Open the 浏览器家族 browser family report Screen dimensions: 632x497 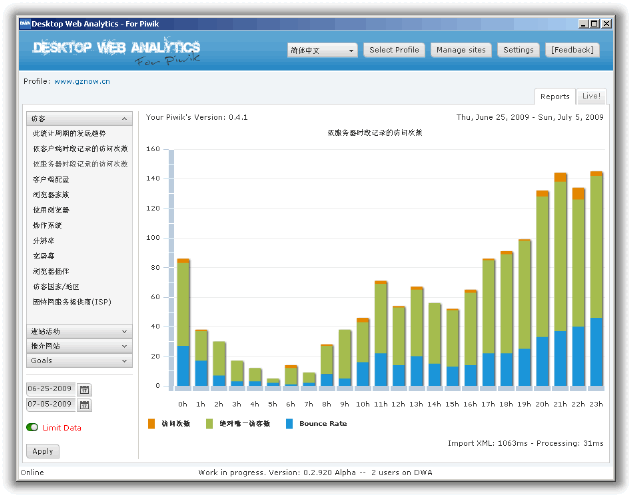pos(51,194)
